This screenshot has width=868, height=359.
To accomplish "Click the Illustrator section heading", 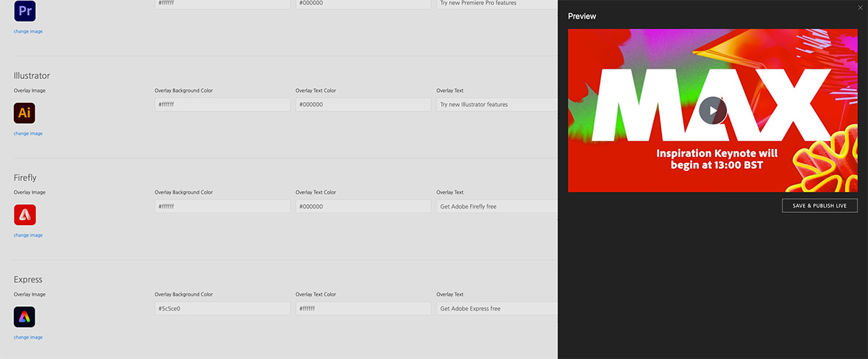I will pyautogui.click(x=32, y=76).
